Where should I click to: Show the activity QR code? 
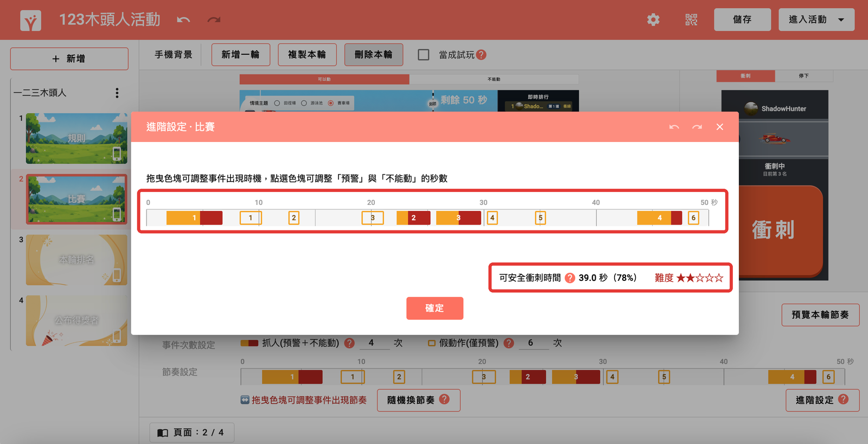point(691,20)
